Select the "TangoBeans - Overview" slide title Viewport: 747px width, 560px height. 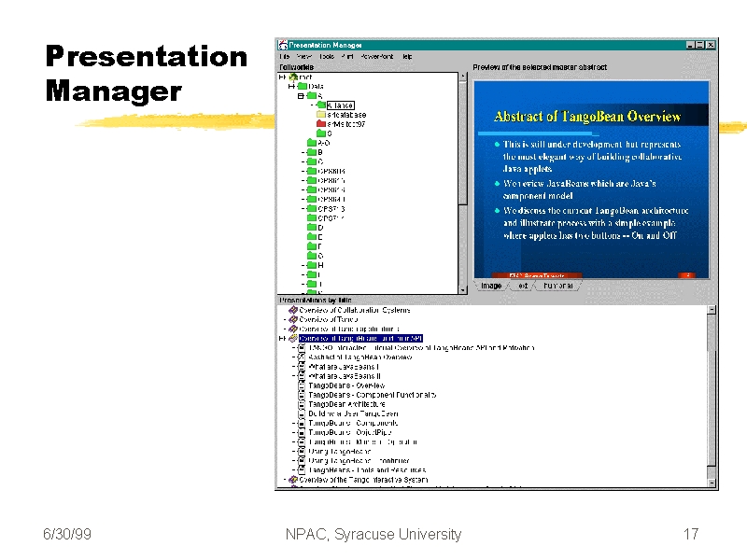pyautogui.click(x=346, y=385)
